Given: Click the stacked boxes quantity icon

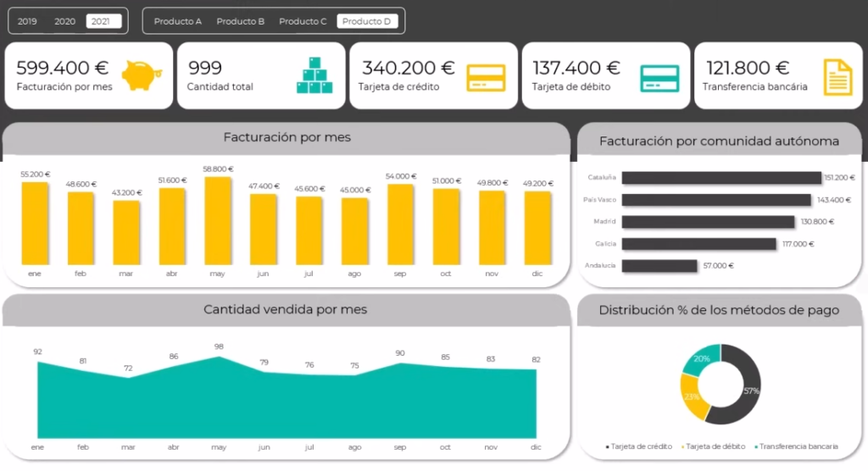Looking at the screenshot, I should click(314, 75).
